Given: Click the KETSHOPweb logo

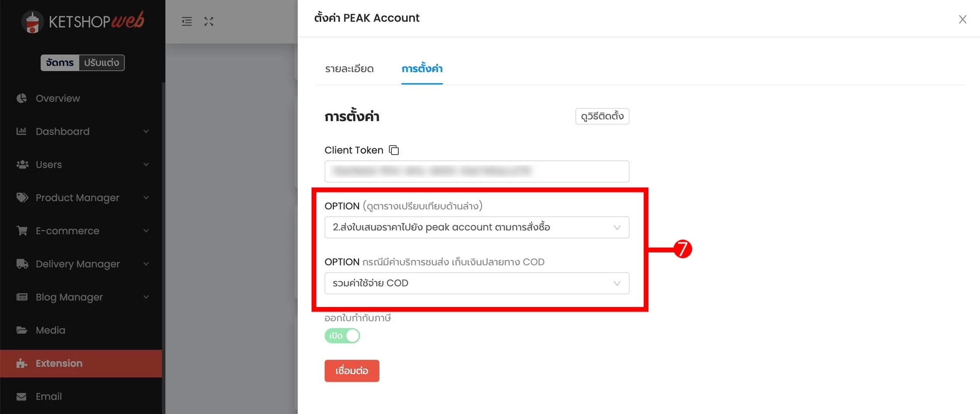Looking at the screenshot, I should 83,21.
